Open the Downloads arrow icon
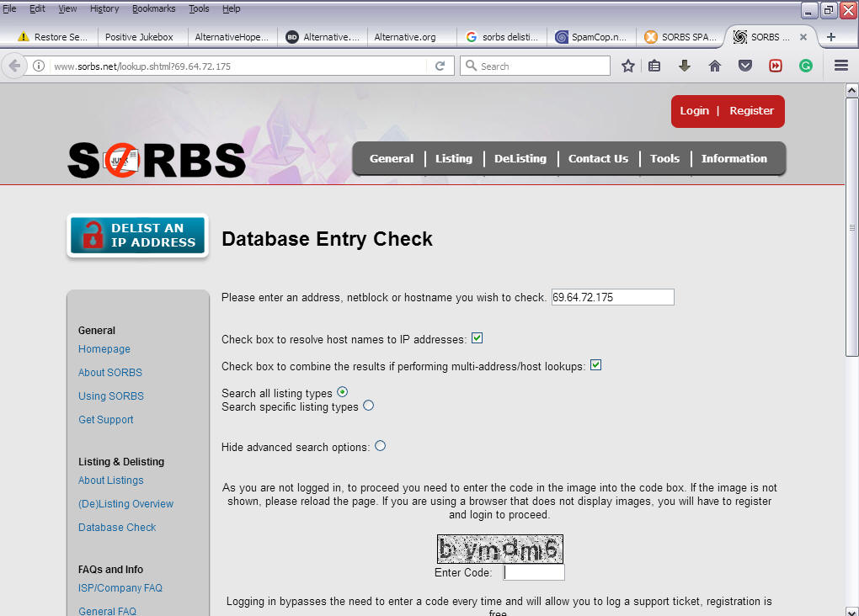The height and width of the screenshot is (616, 859). click(684, 66)
